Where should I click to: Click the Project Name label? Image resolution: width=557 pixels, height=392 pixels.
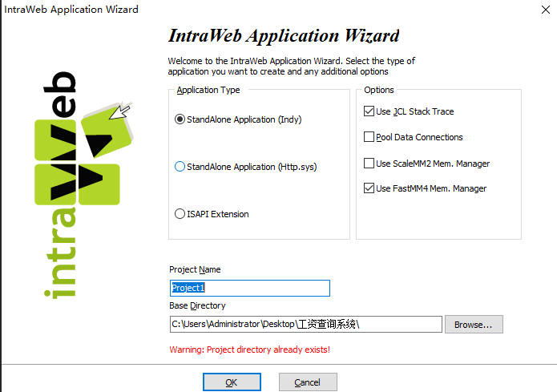(195, 269)
